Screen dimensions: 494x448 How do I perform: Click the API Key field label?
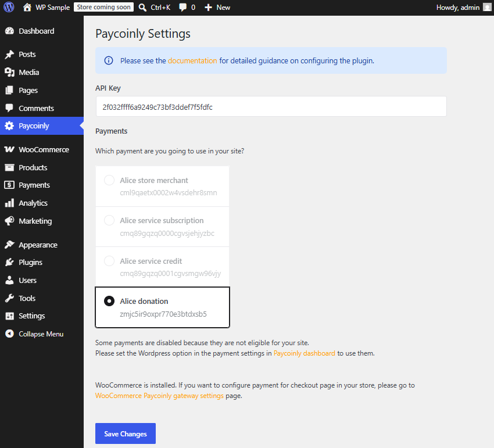(108, 88)
